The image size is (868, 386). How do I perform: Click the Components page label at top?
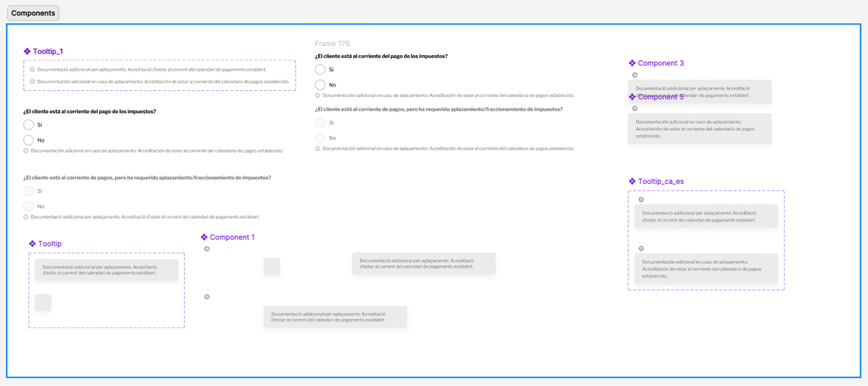[33, 13]
